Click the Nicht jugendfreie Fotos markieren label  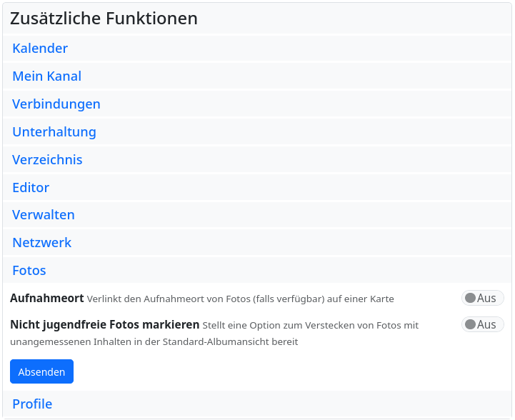104,325
